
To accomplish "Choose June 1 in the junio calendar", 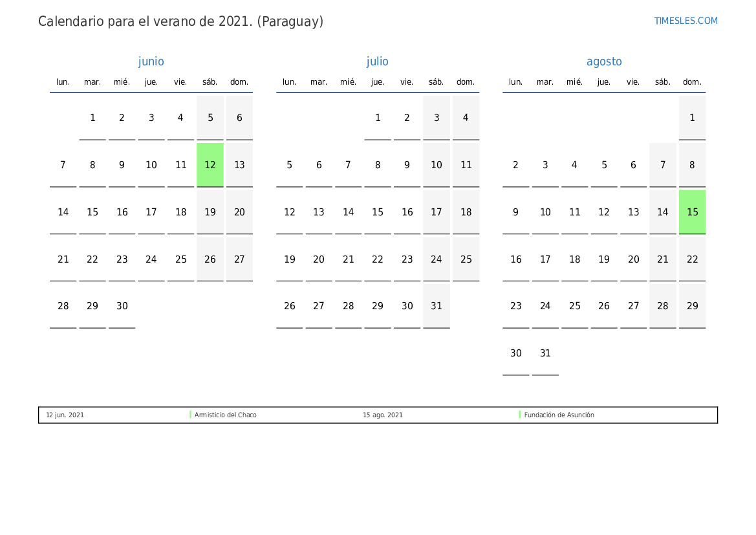I will pos(92,118).
